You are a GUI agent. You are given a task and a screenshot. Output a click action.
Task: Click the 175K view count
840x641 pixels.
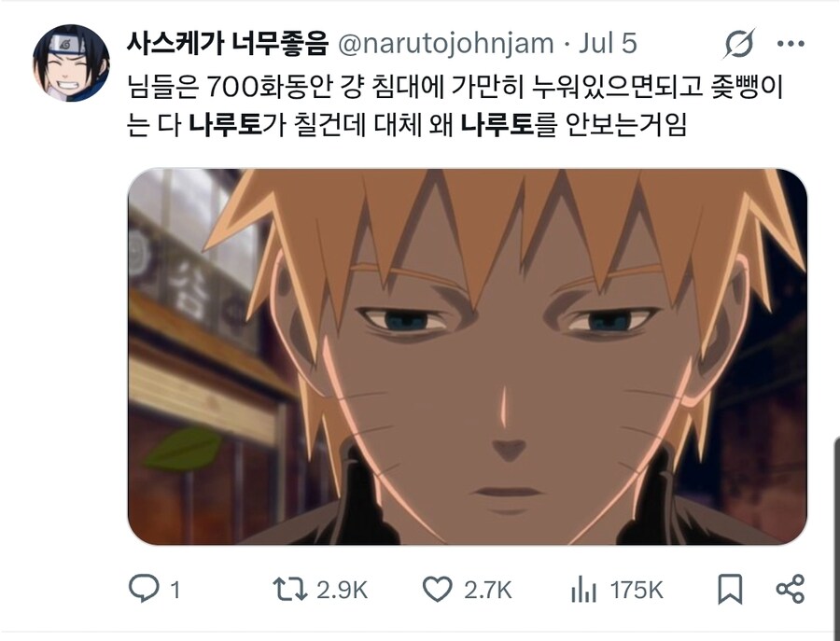tap(637, 590)
